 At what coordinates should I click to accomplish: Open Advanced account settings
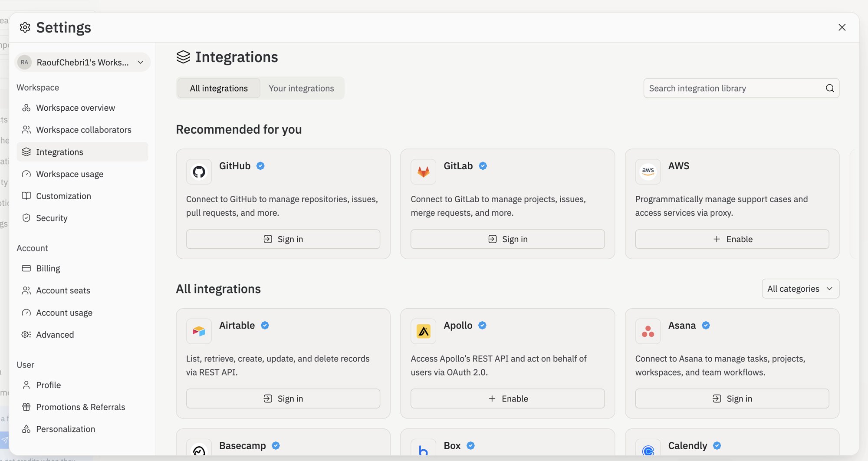coord(82,335)
